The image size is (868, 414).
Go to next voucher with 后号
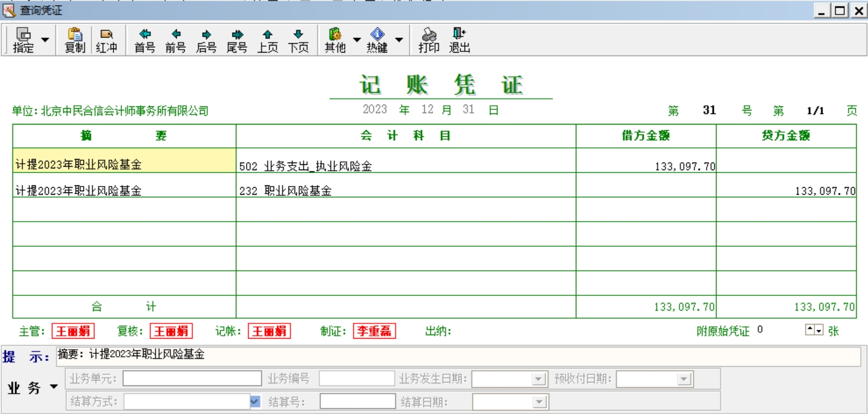click(206, 40)
